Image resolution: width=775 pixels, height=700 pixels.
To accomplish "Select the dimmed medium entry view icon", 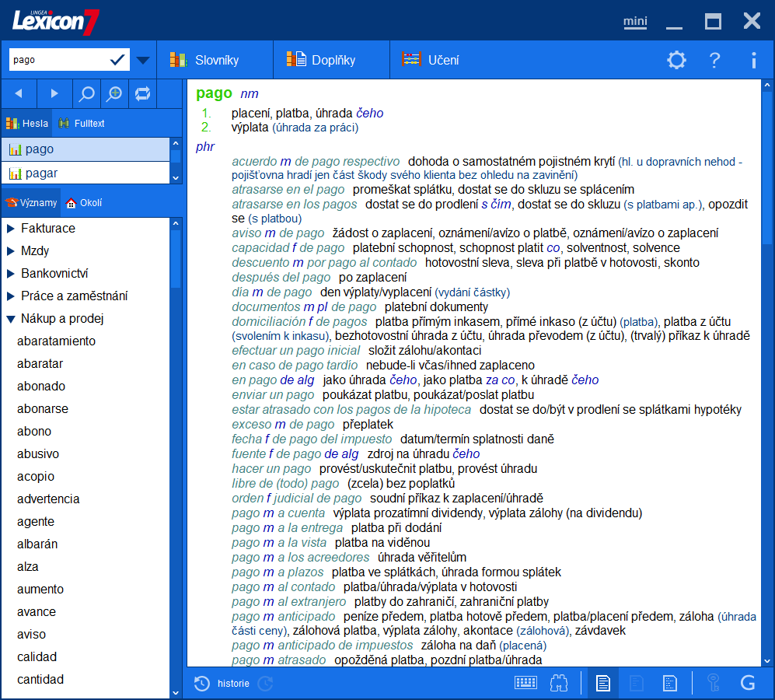I will (x=637, y=683).
